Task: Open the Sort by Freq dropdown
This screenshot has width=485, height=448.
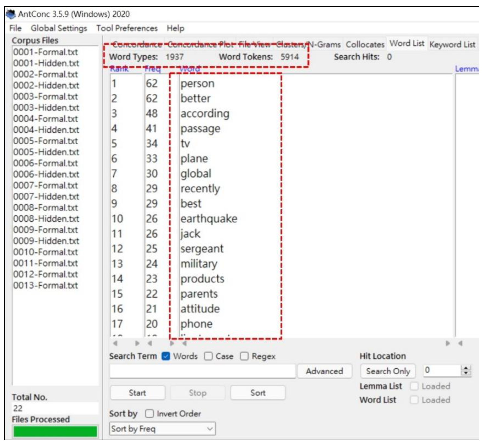Action: pyautogui.click(x=162, y=429)
